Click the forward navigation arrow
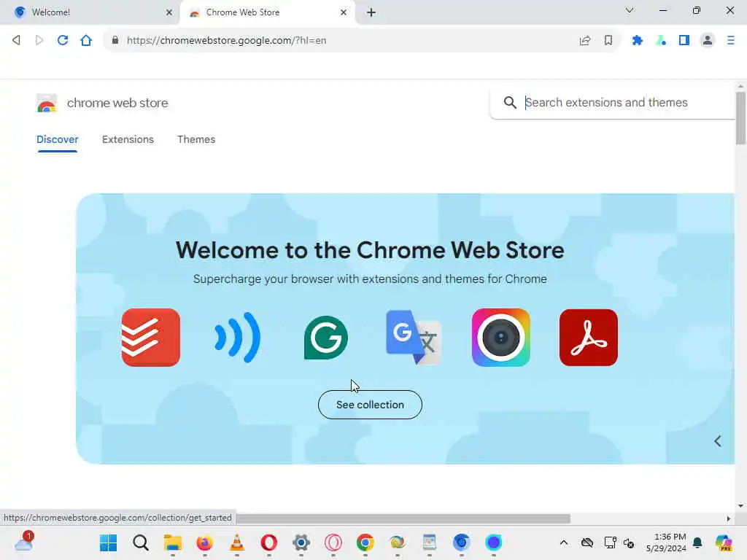The height and width of the screenshot is (560, 747). tap(39, 41)
